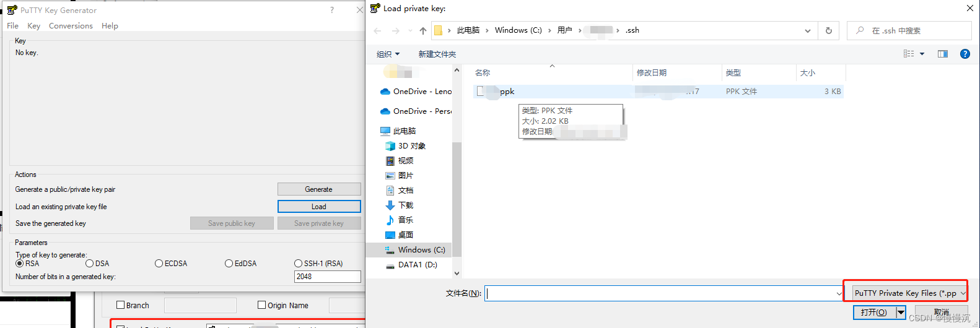The image size is (980, 328).
Task: Expand the file name history dropdown
Action: coord(839,293)
